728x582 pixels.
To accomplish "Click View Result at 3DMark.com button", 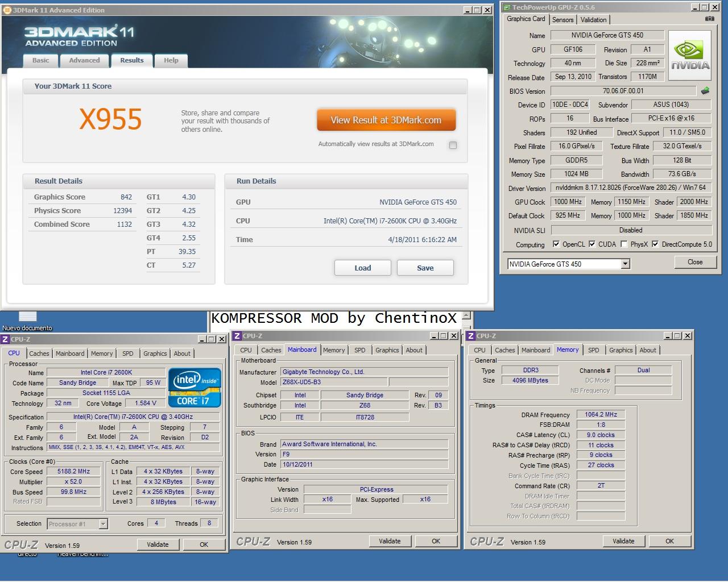I will (386, 120).
